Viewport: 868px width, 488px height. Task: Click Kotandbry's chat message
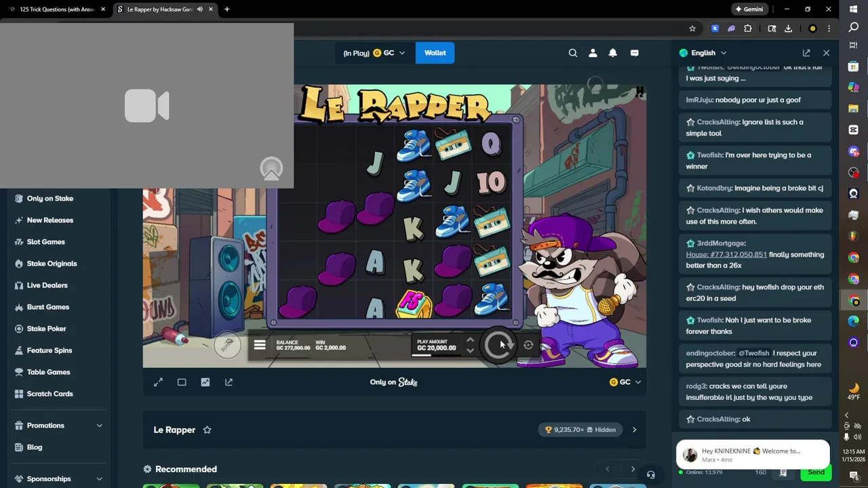754,188
